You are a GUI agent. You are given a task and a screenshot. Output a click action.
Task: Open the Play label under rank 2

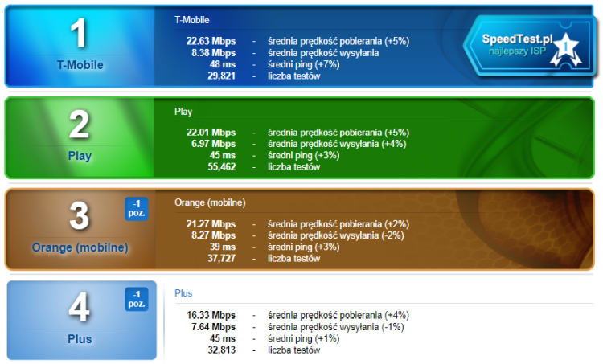(79, 156)
